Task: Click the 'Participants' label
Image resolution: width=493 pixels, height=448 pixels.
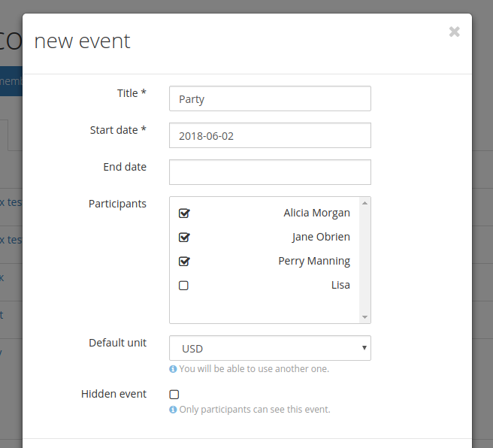Action: (x=117, y=204)
